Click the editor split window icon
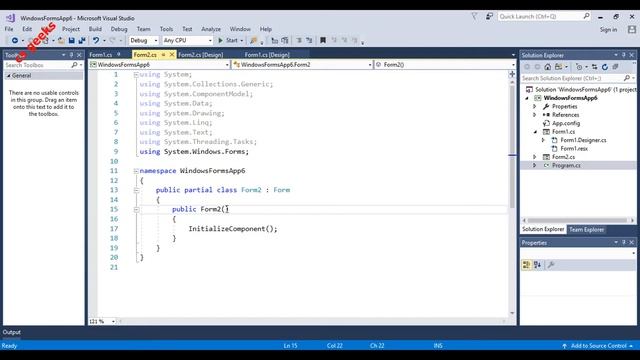 pyautogui.click(x=512, y=74)
